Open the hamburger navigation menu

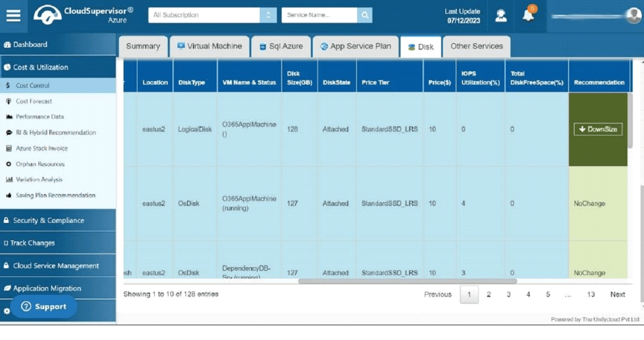click(14, 15)
